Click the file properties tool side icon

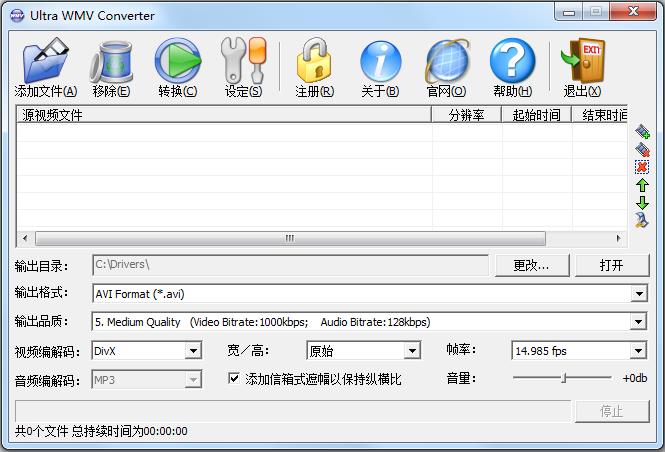(x=642, y=220)
